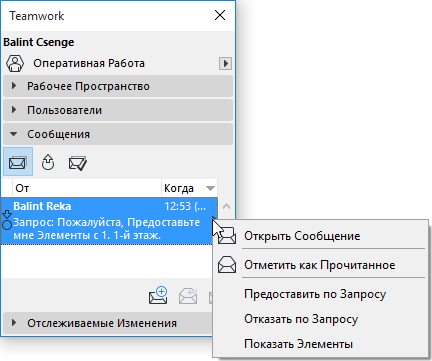The width and height of the screenshot is (432, 361).
Task: Create a new message with envelope-plus icon
Action: click(x=158, y=295)
